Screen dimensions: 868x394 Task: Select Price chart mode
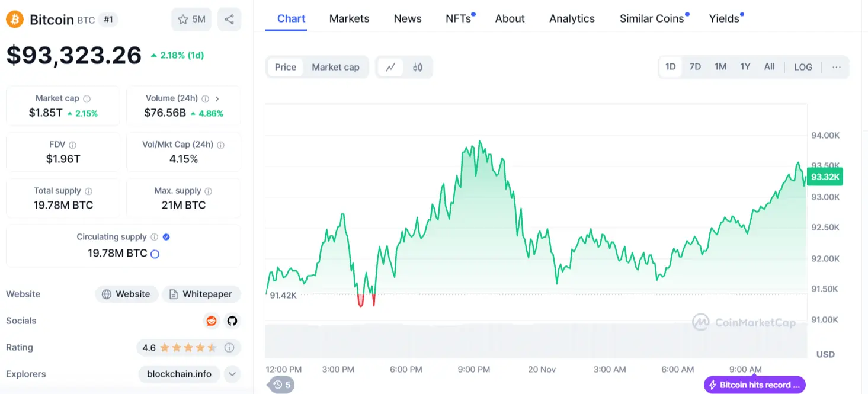tap(285, 67)
